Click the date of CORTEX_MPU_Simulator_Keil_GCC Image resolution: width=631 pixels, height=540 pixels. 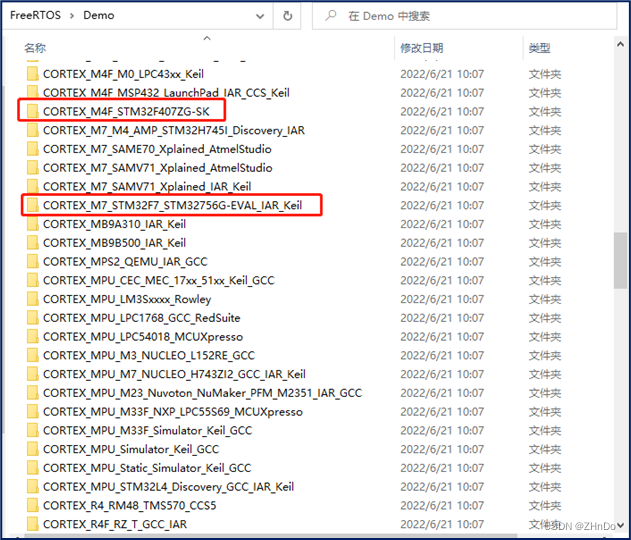(x=442, y=449)
